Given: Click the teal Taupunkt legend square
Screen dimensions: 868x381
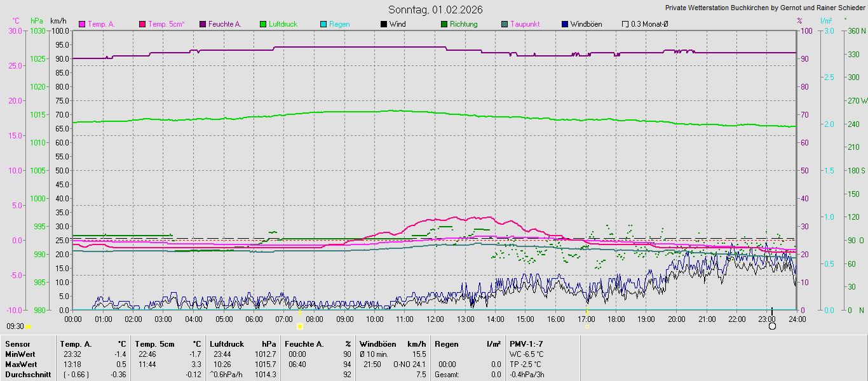Looking at the screenshot, I should point(505,24).
